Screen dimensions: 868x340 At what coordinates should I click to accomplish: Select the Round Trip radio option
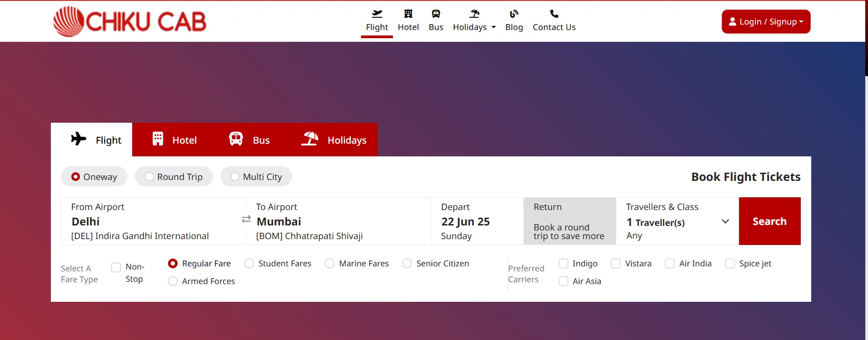tap(149, 177)
